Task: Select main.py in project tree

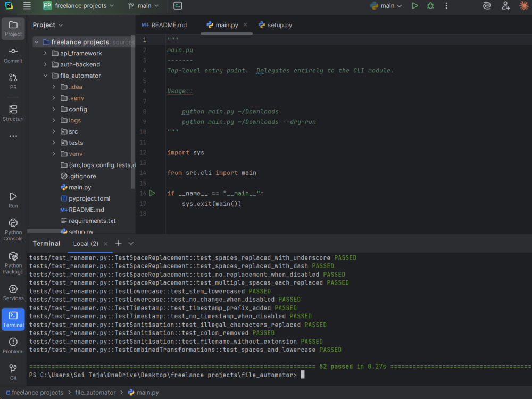Action: click(76, 187)
